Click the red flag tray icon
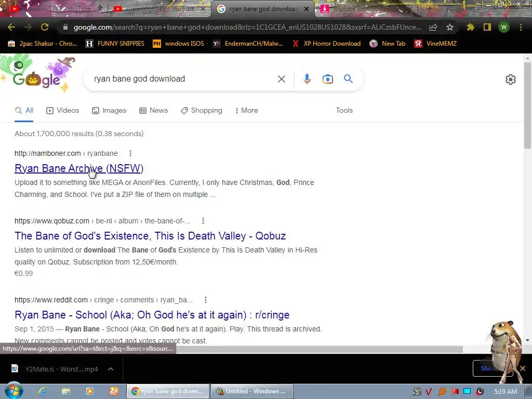Screen dimensions: 532x399 (x=455, y=392)
